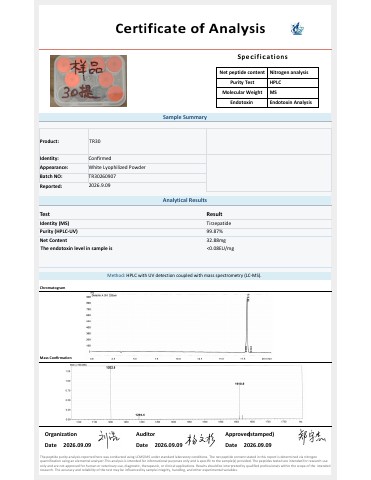Image resolution: width=371 pixels, height=480 pixels.
Task: Click the 'Appearance:' label
Action: tap(54, 167)
